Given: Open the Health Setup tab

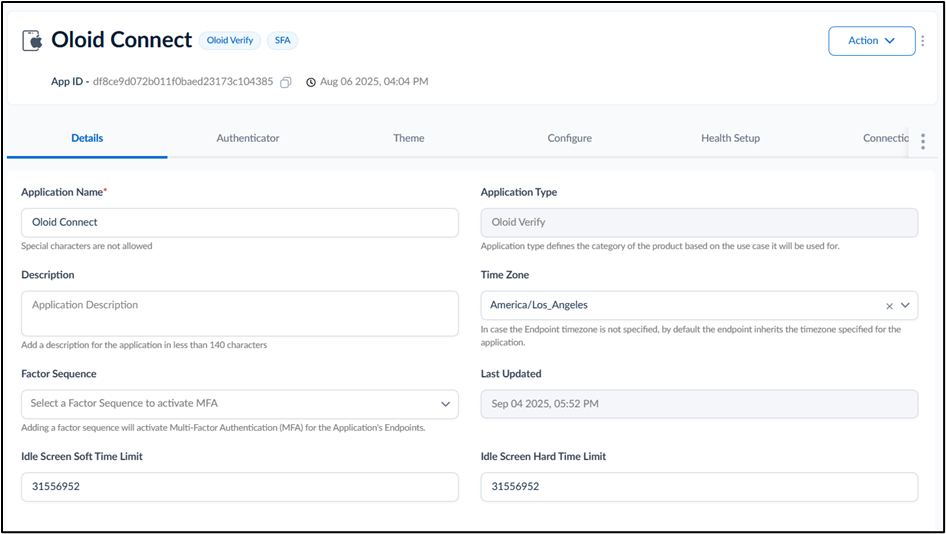Looking at the screenshot, I should click(730, 138).
